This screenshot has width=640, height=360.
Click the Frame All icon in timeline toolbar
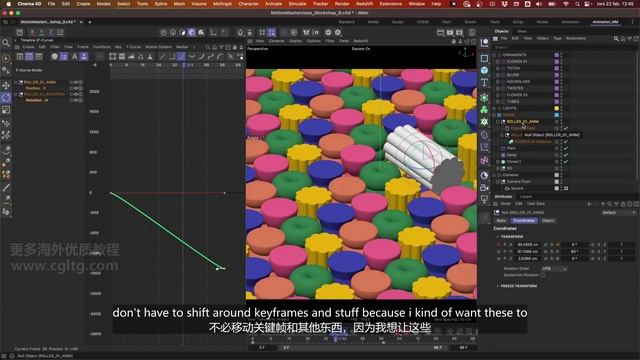(x=113, y=56)
